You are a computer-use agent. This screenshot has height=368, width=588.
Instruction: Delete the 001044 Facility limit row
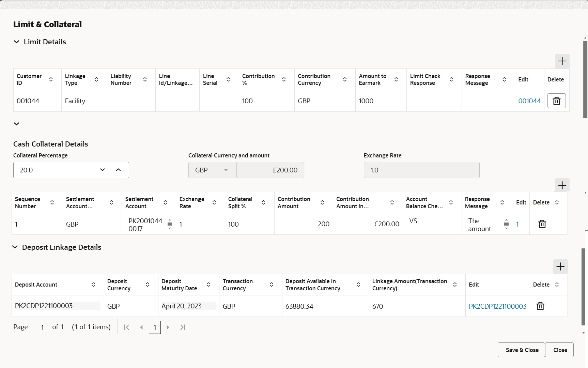(x=556, y=101)
